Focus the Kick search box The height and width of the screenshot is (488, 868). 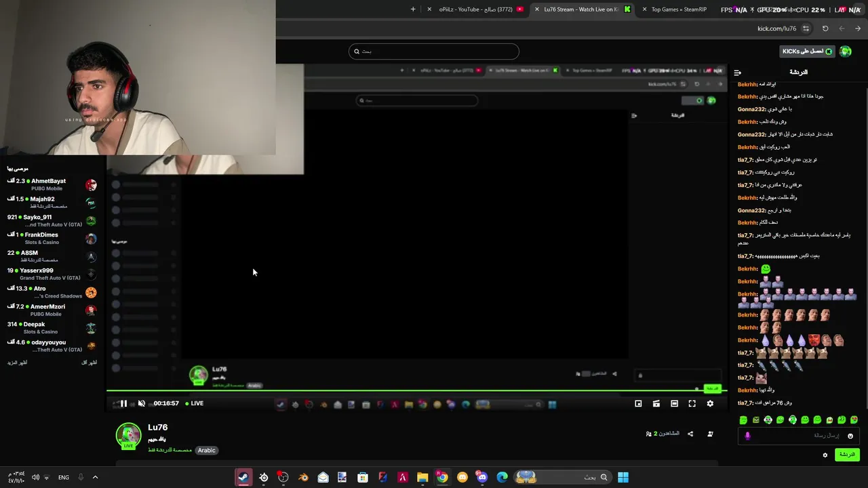coord(434,52)
